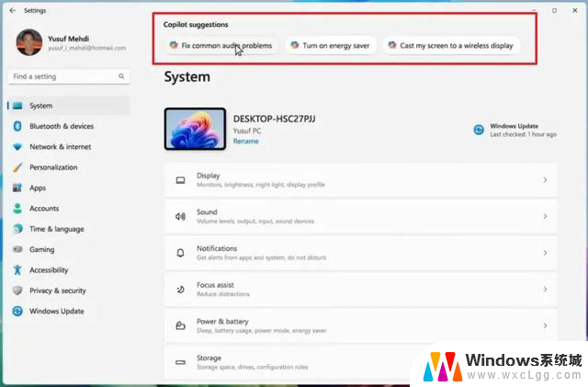
Task: Click the Windows Update sync icon near header
Action: [x=479, y=130]
